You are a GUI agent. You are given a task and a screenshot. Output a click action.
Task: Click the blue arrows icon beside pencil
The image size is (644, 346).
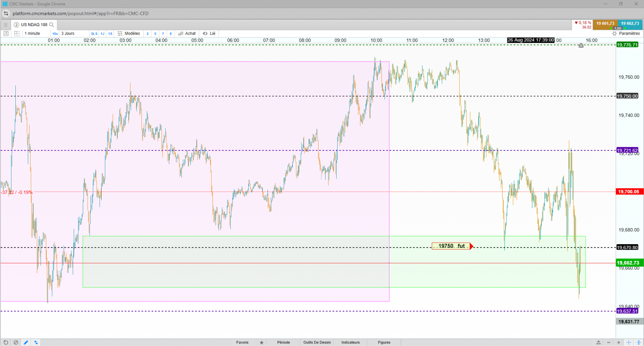click(x=36, y=342)
